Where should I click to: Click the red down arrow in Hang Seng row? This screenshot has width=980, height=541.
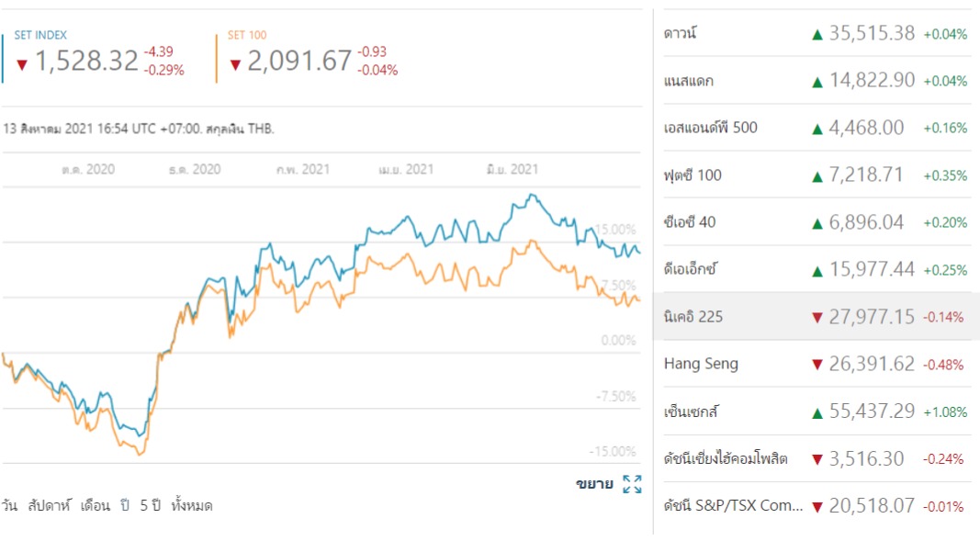(x=817, y=365)
